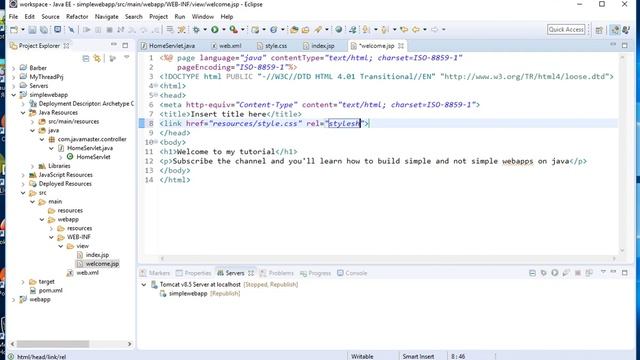Image resolution: width=640 pixels, height=360 pixels.
Task: Maximize the editor area
Action: click(625, 45)
